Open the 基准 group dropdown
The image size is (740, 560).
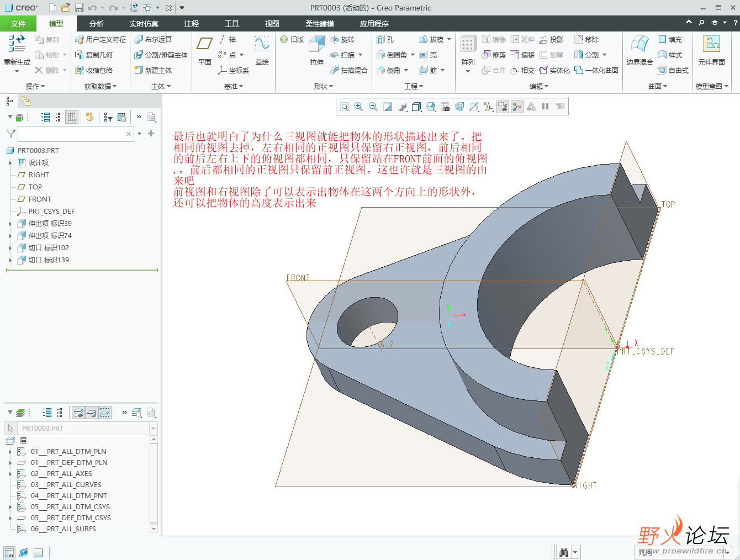tap(233, 86)
